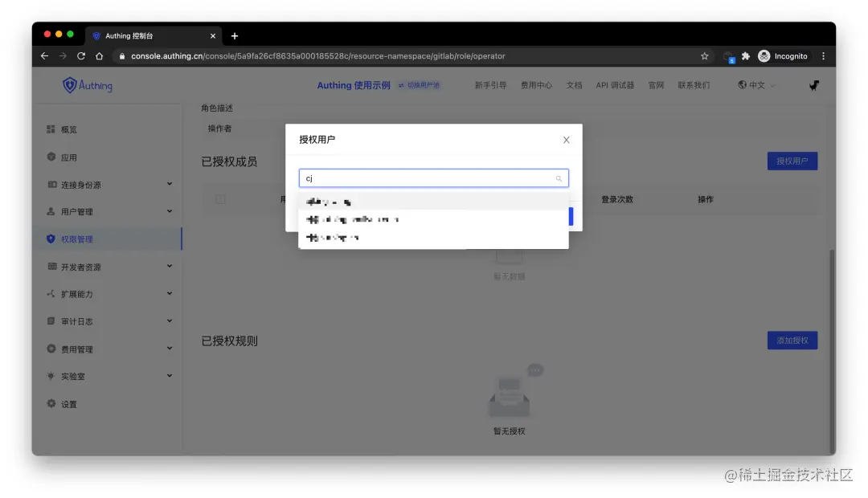Select the first user suggestion
Screen dimensions: 868x498
433,202
